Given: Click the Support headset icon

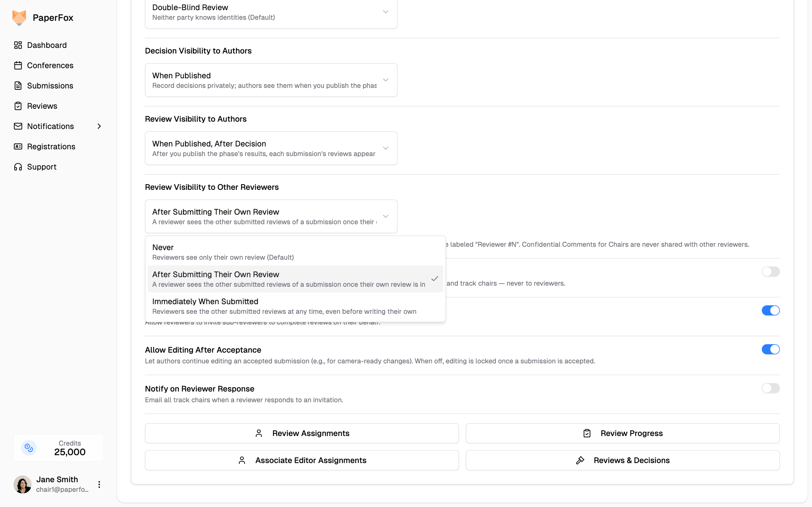Looking at the screenshot, I should point(18,167).
